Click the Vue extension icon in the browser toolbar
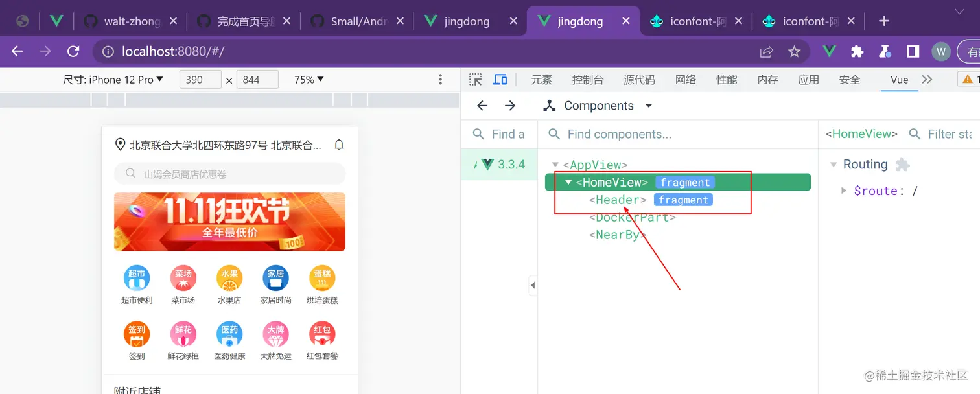This screenshot has width=980, height=394. tap(829, 51)
